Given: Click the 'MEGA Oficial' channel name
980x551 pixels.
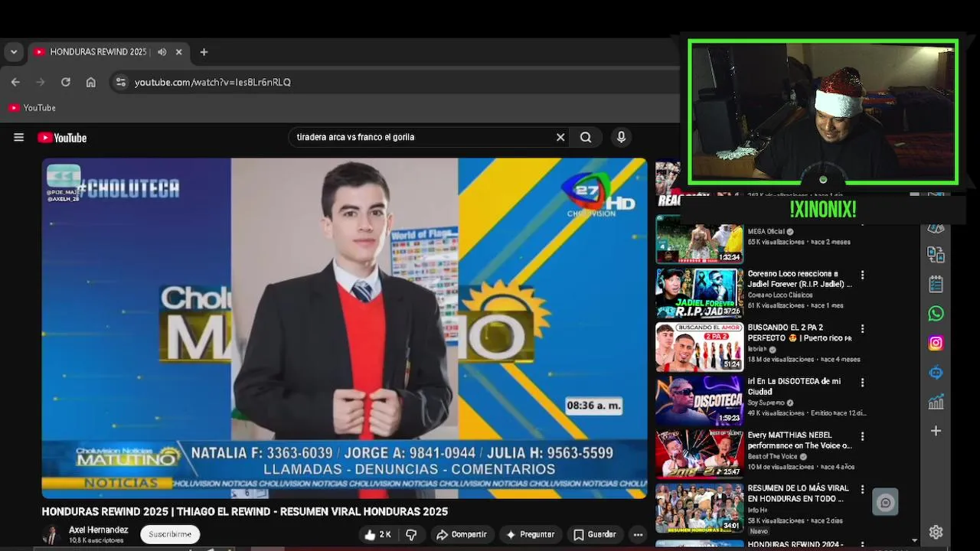Looking at the screenshot, I should click(766, 231).
